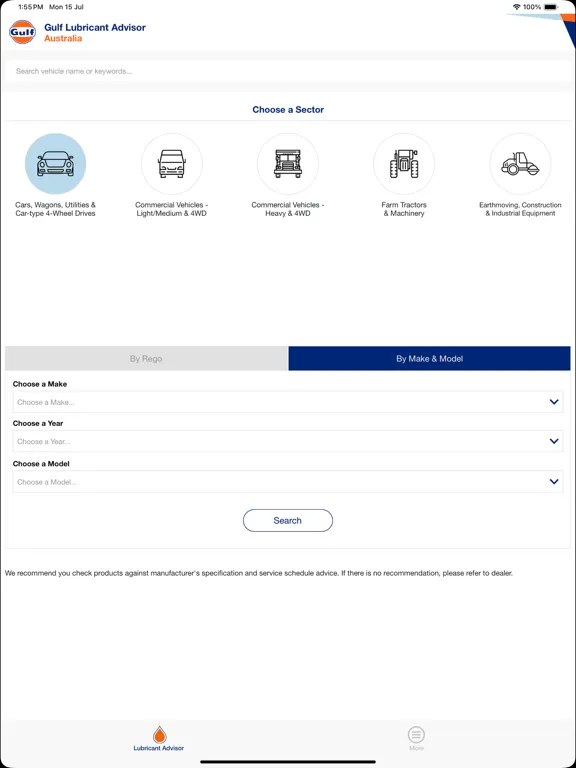The height and width of the screenshot is (768, 576).
Task: Expand the Model field chevron arrow
Action: pos(554,482)
